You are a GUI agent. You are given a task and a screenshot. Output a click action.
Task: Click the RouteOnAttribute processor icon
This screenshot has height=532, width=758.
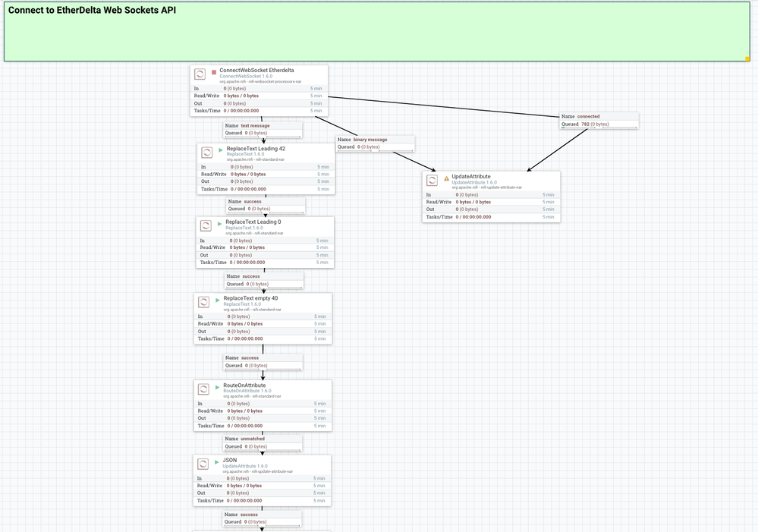(x=203, y=389)
